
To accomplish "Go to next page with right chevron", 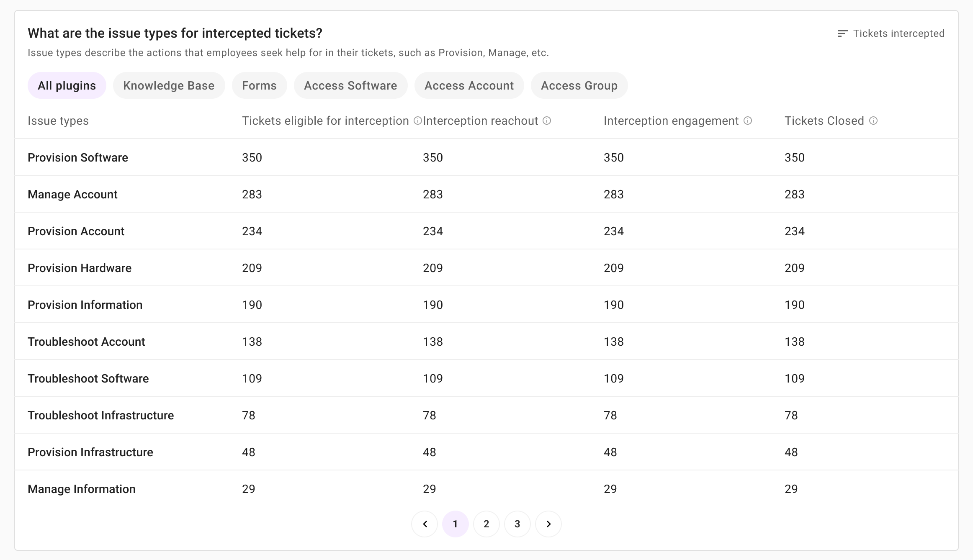I will point(548,524).
